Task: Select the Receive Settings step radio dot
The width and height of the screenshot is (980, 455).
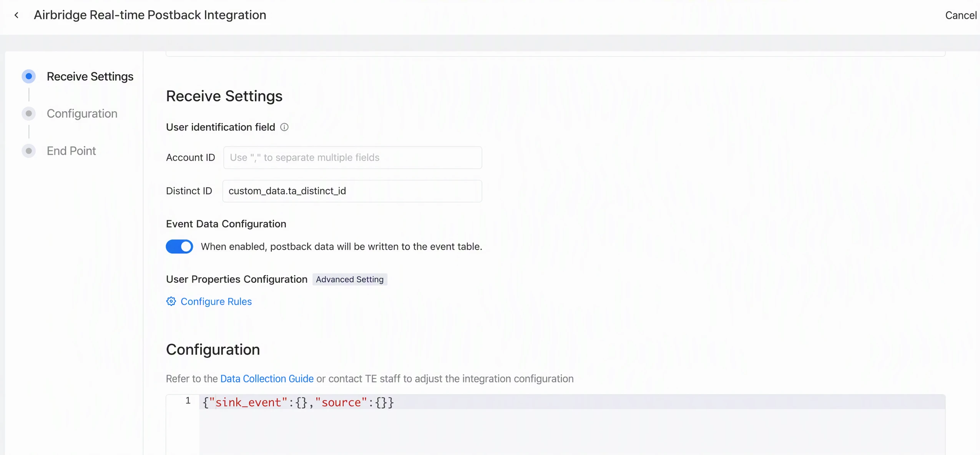Action: (x=29, y=76)
